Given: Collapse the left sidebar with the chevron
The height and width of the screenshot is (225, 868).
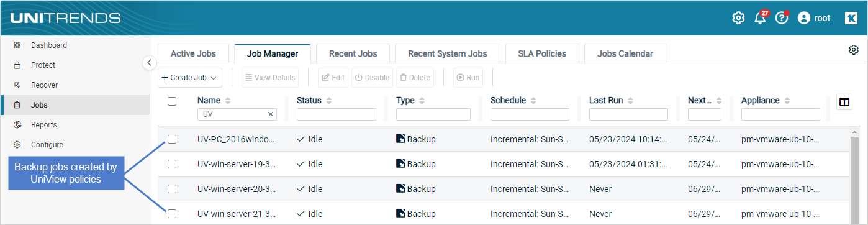Looking at the screenshot, I should [149, 63].
